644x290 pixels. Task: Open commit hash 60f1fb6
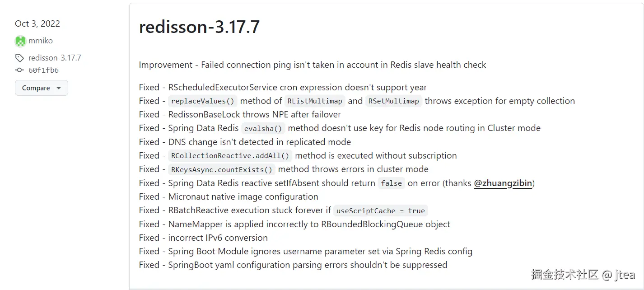click(x=43, y=70)
